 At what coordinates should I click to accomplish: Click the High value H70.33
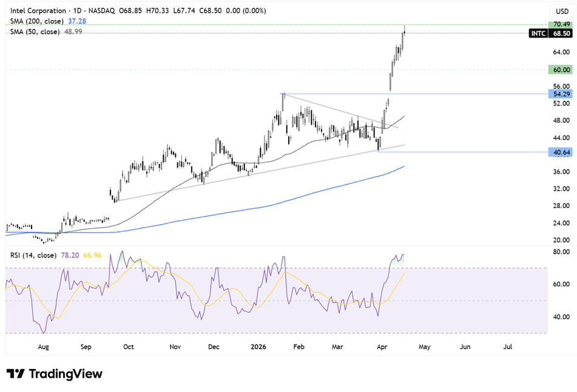(x=158, y=11)
